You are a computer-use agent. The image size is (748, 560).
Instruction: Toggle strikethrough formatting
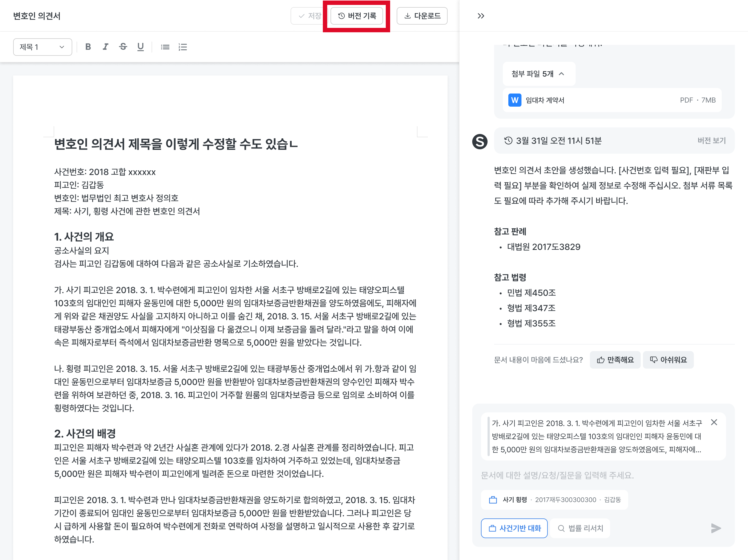pos(123,47)
